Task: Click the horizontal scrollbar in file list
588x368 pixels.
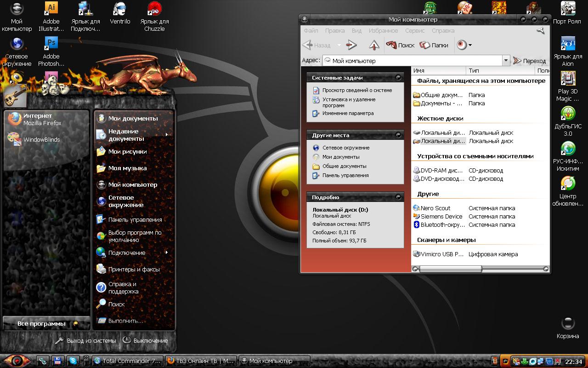Action: tap(450, 269)
